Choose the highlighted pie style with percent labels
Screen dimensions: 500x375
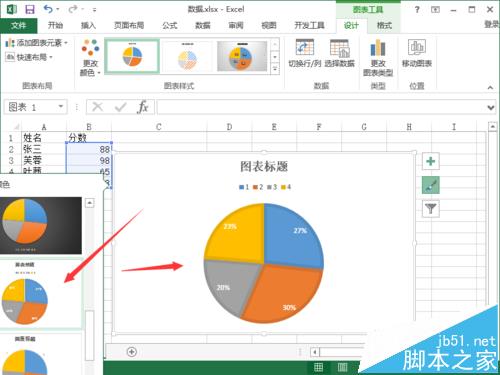(x=41, y=293)
